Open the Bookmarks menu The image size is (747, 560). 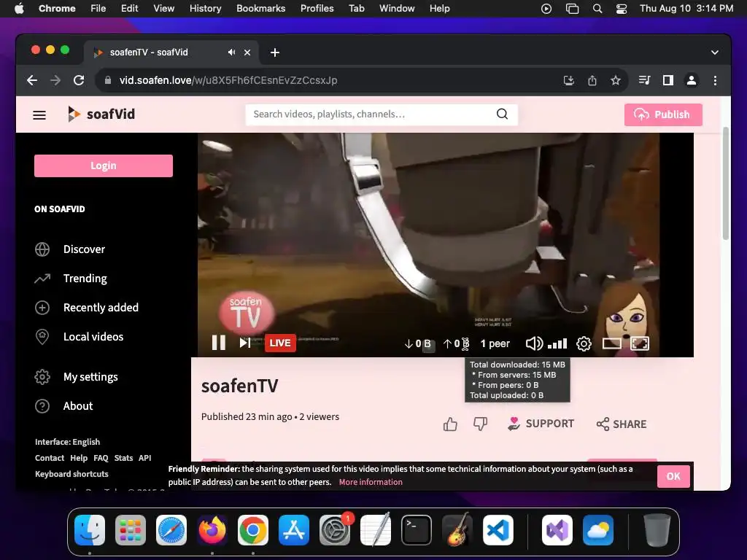(x=260, y=9)
